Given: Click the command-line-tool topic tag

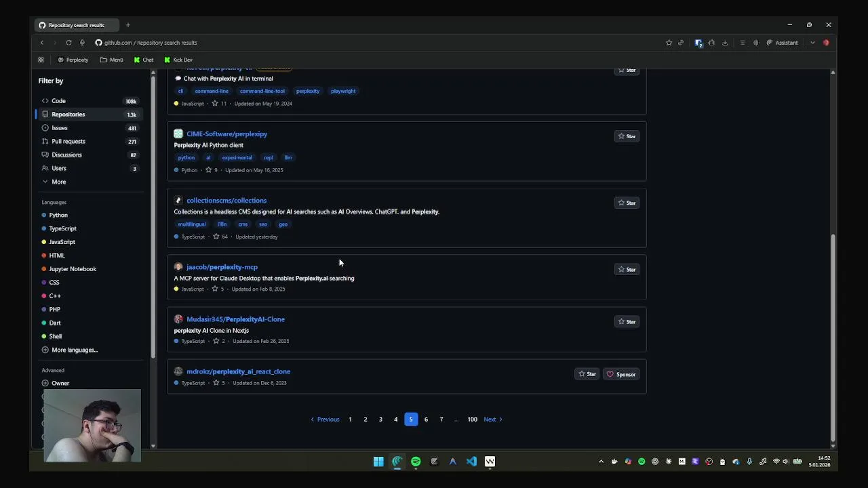Looking at the screenshot, I should (262, 91).
